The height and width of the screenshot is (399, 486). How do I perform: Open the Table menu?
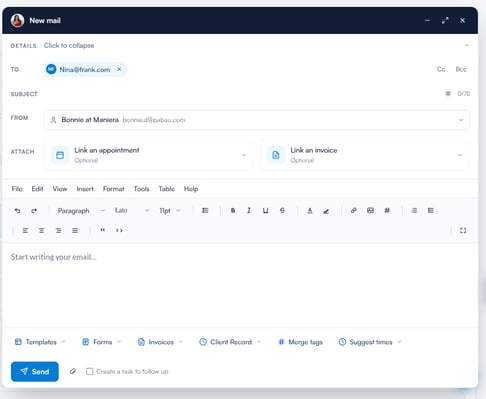[x=167, y=189]
